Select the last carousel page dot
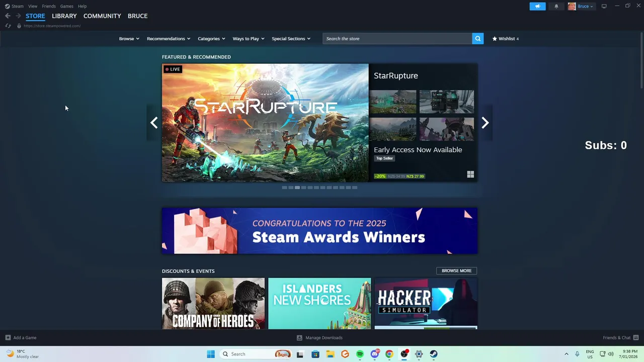Screen dimensions: 644x362 (x=355, y=188)
